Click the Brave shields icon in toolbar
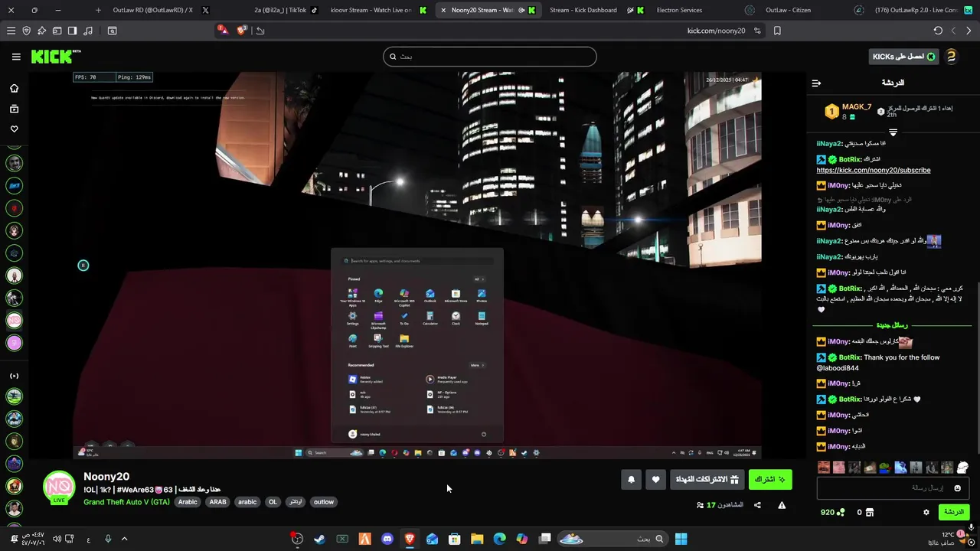Screen dimensions: 980x551 [242, 31]
